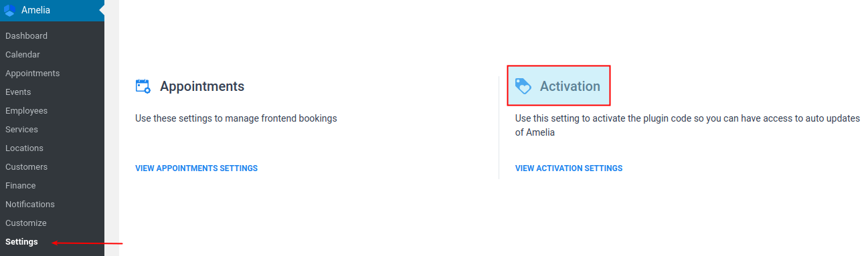This screenshot has width=868, height=256.
Task: Click View Appointments Settings link
Action: click(x=196, y=168)
